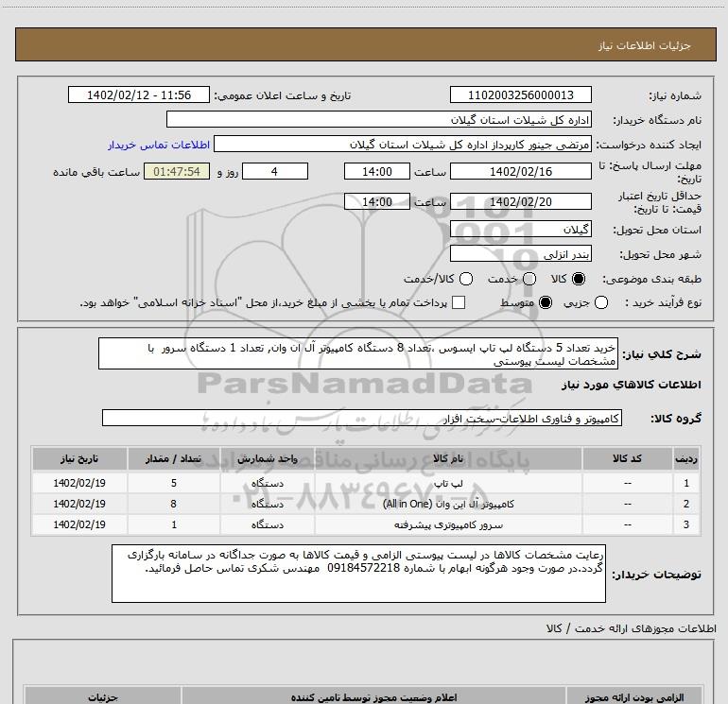Click price validity date 1402/02/20

click(x=520, y=202)
